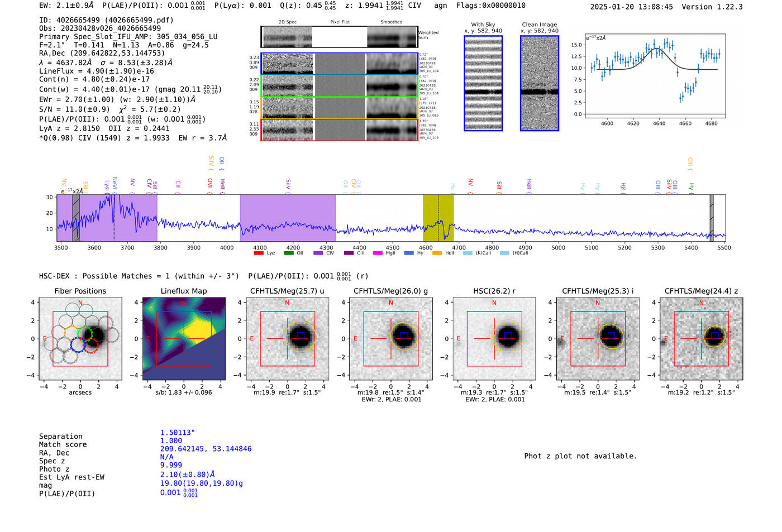The image size is (782, 532).
Task: Select the 'LyA z = 2.8150' redshift line
Action: [72, 128]
